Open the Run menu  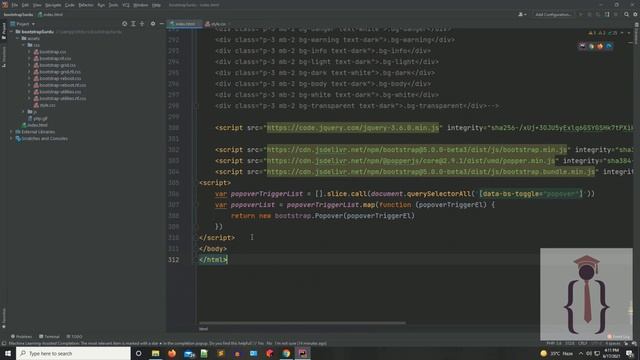pos(101,5)
